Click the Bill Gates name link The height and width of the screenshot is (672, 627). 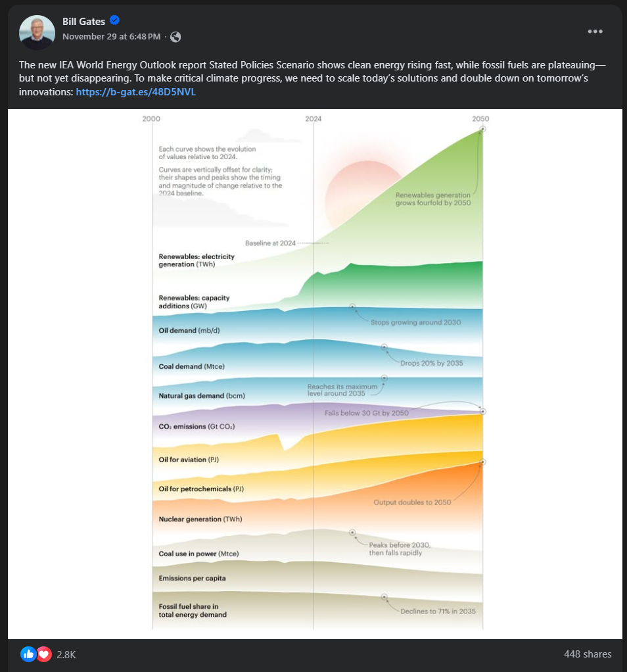click(x=83, y=21)
